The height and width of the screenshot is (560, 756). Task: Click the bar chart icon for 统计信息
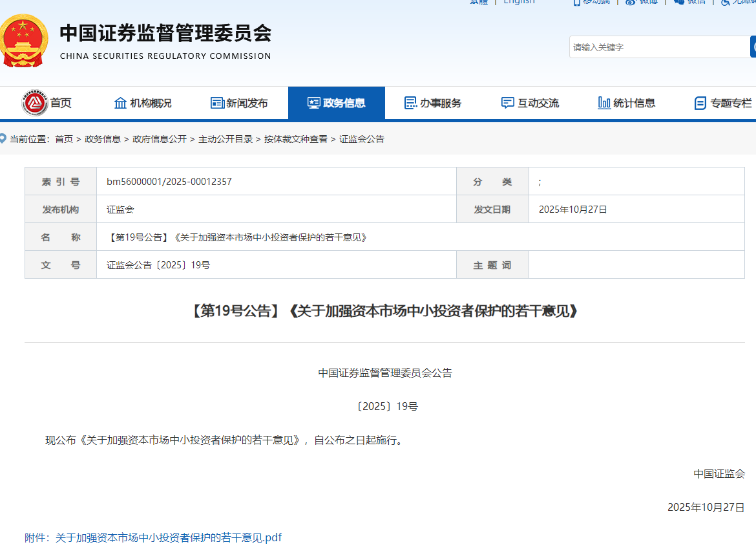[x=604, y=103]
